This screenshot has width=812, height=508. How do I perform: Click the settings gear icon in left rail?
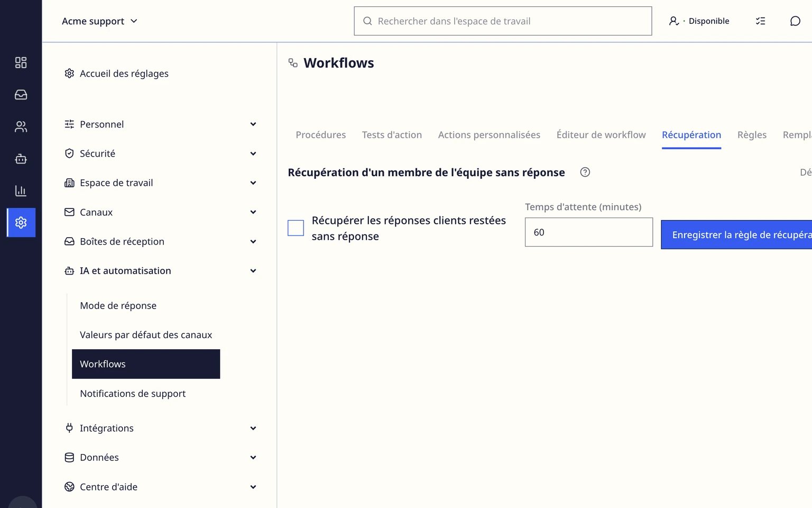pyautogui.click(x=21, y=222)
